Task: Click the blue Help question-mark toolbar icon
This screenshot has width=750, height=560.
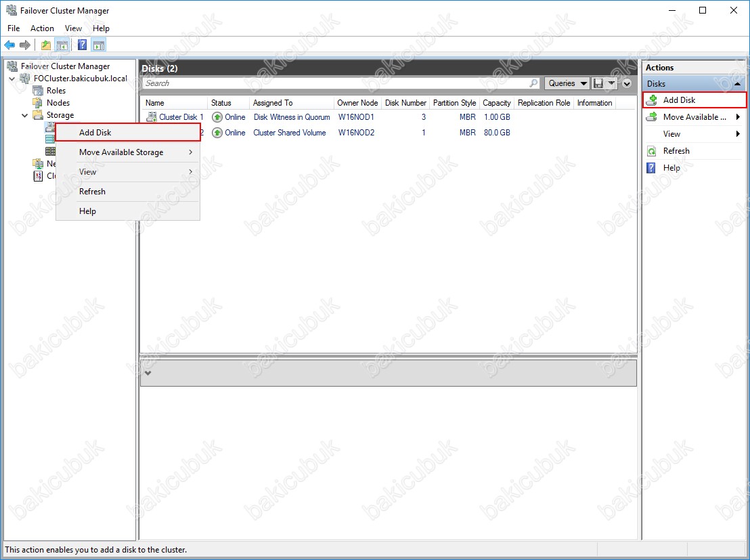Action: coord(83,45)
